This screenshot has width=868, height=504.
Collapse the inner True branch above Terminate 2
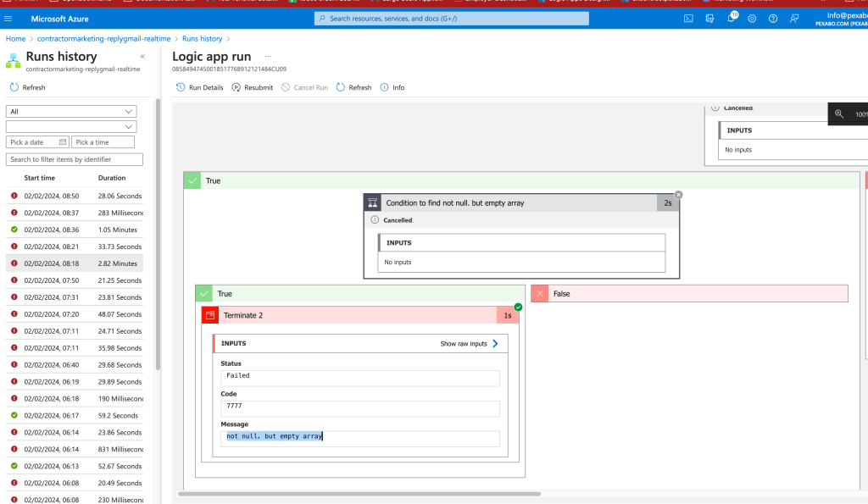[360, 294]
